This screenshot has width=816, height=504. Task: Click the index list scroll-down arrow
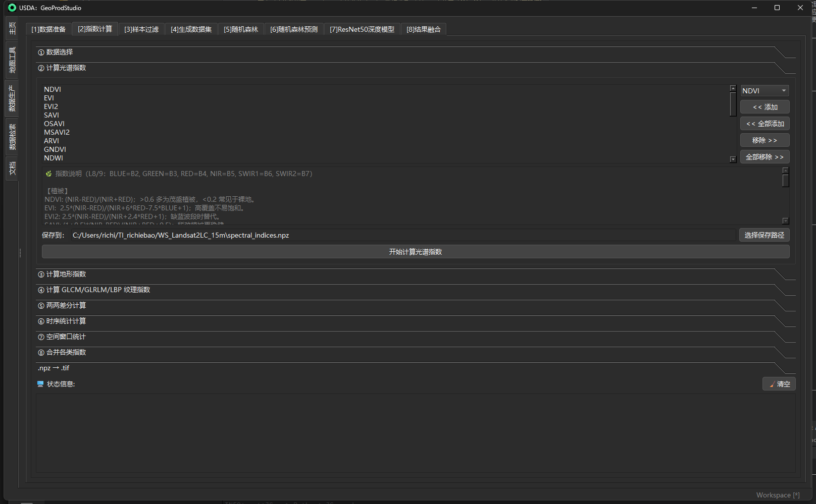tap(733, 159)
